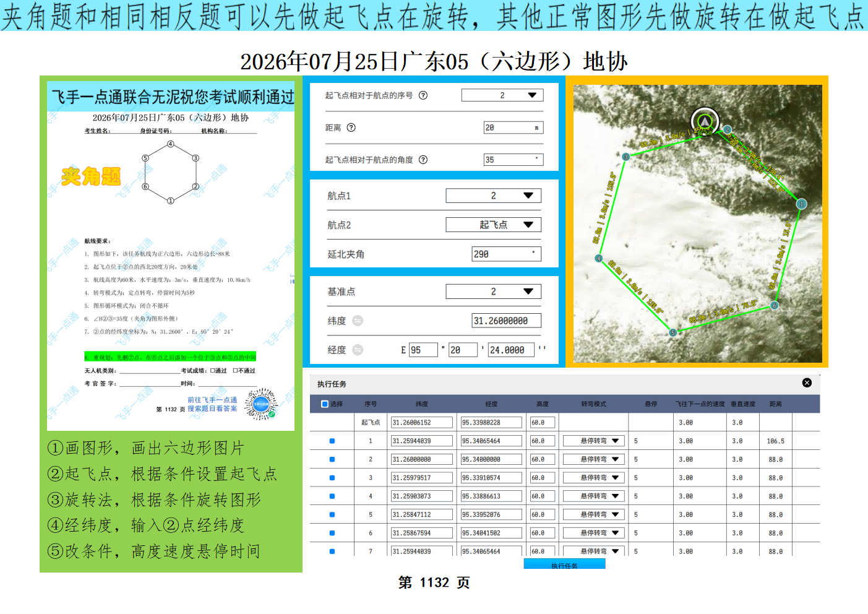Open 转弯模式 dropdown for waypoint row 1
This screenshot has width=868, height=614.
click(594, 441)
